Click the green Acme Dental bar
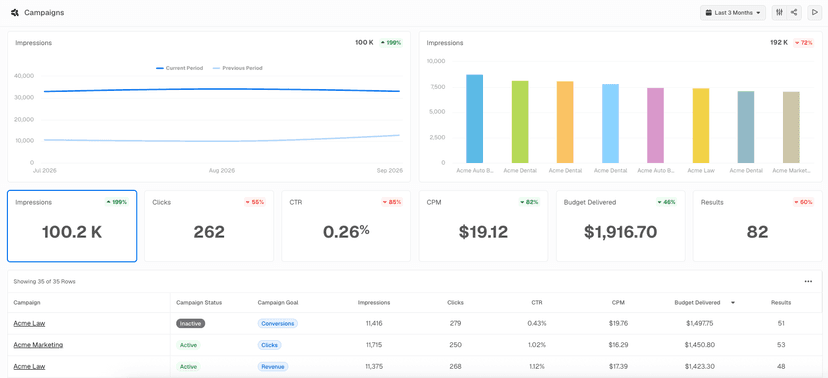Viewport: 828px width, 378px height. point(520,122)
